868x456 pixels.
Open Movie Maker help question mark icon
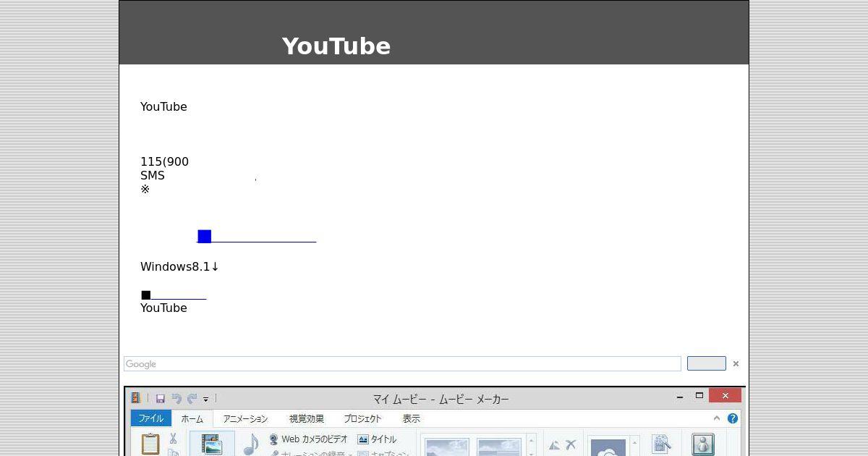[x=732, y=418]
